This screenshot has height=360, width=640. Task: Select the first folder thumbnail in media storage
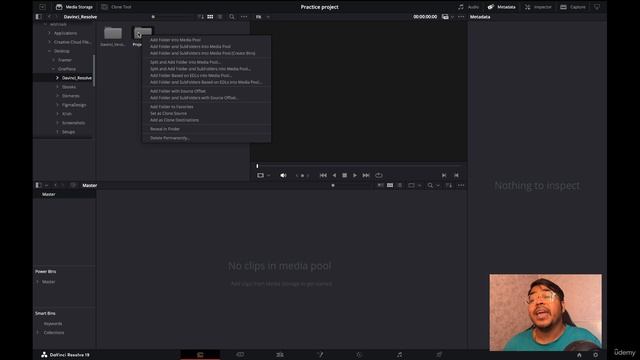(113, 33)
